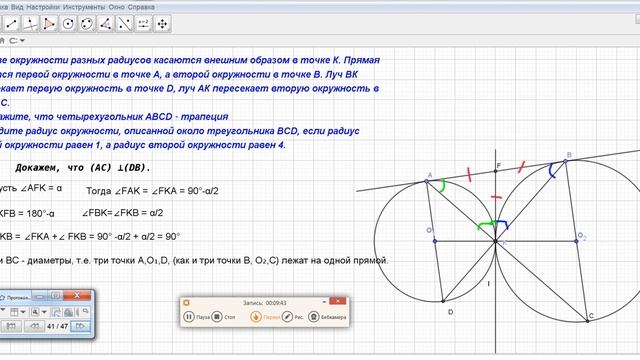
Task: Click the recording timer 'Запись: 00:09:43'
Action: click(264, 303)
